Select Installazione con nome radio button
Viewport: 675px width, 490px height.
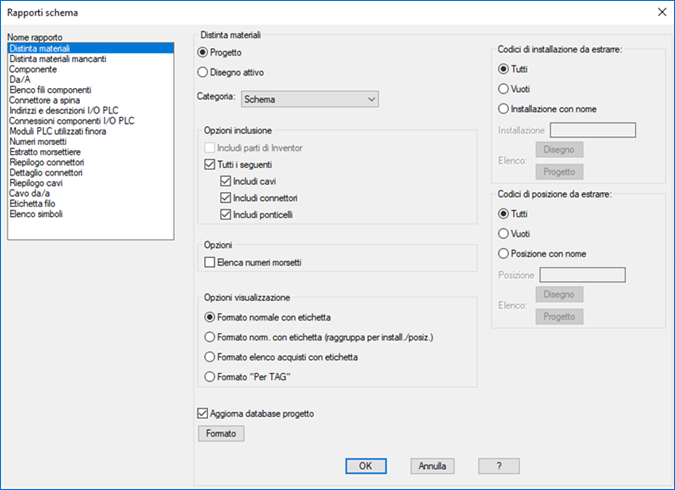tap(503, 108)
